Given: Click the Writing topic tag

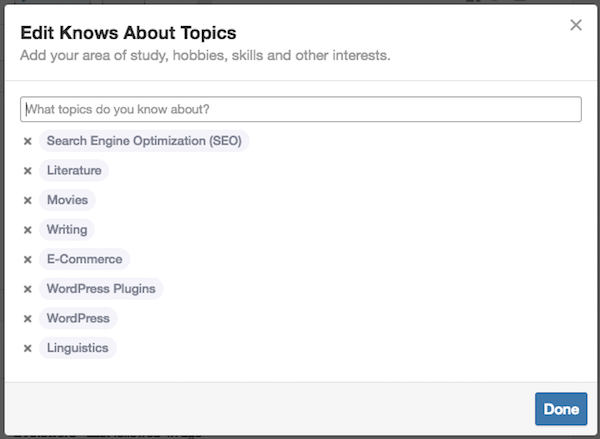Looking at the screenshot, I should pyautogui.click(x=67, y=230).
